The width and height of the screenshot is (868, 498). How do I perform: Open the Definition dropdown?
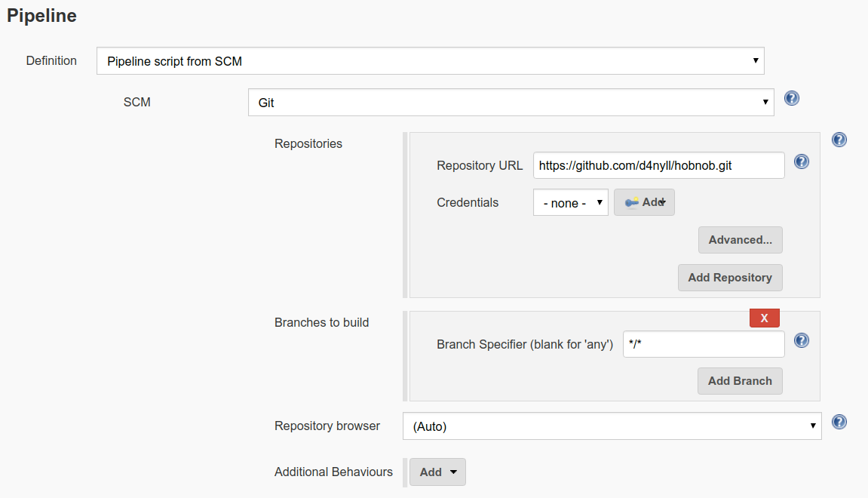pyautogui.click(x=430, y=61)
